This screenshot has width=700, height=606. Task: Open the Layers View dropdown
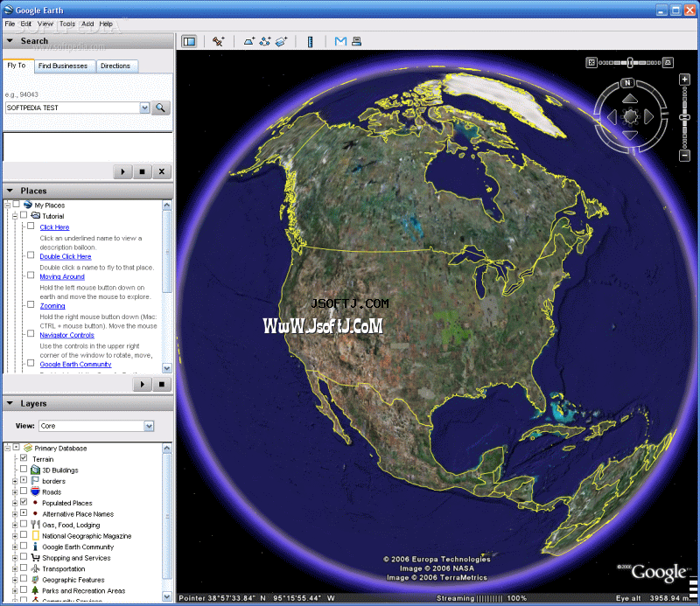[149, 426]
